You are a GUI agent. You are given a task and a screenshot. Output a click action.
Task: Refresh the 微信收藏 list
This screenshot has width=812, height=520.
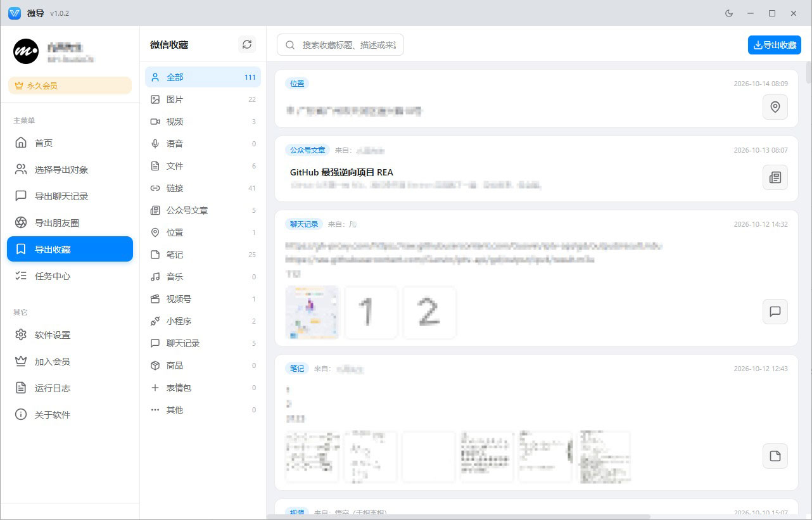click(247, 44)
